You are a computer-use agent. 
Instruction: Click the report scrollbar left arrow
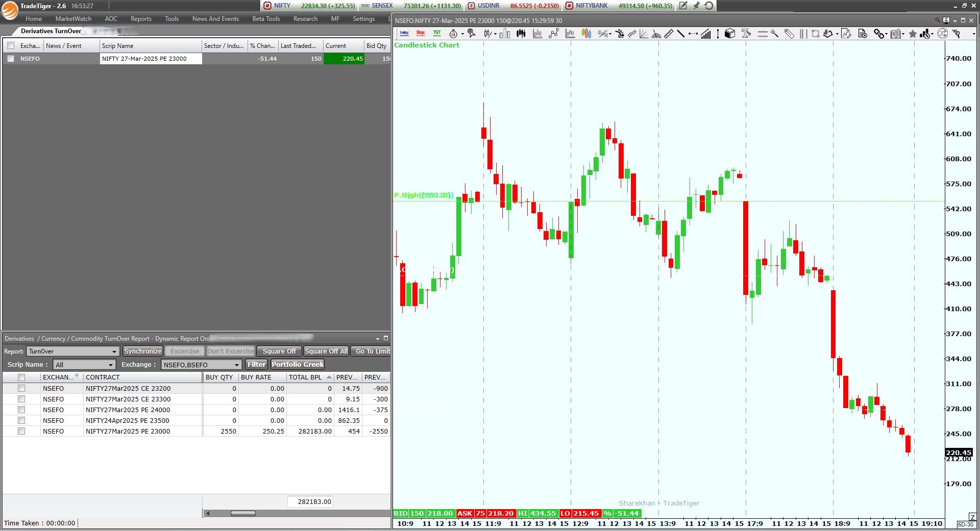pyautogui.click(x=207, y=513)
